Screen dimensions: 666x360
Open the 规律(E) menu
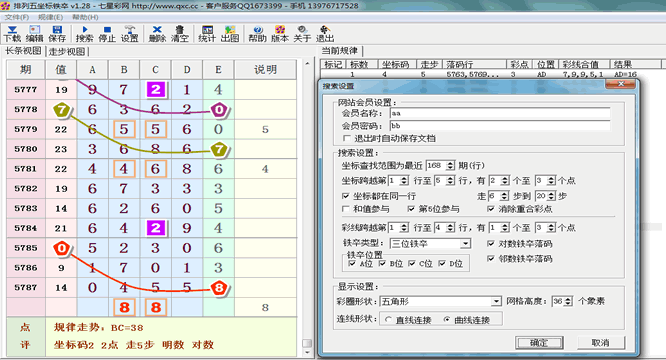[x=50, y=17]
